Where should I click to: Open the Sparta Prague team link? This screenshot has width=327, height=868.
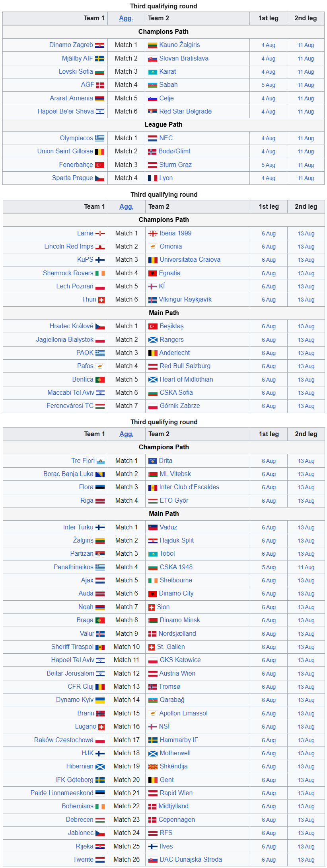72,178
